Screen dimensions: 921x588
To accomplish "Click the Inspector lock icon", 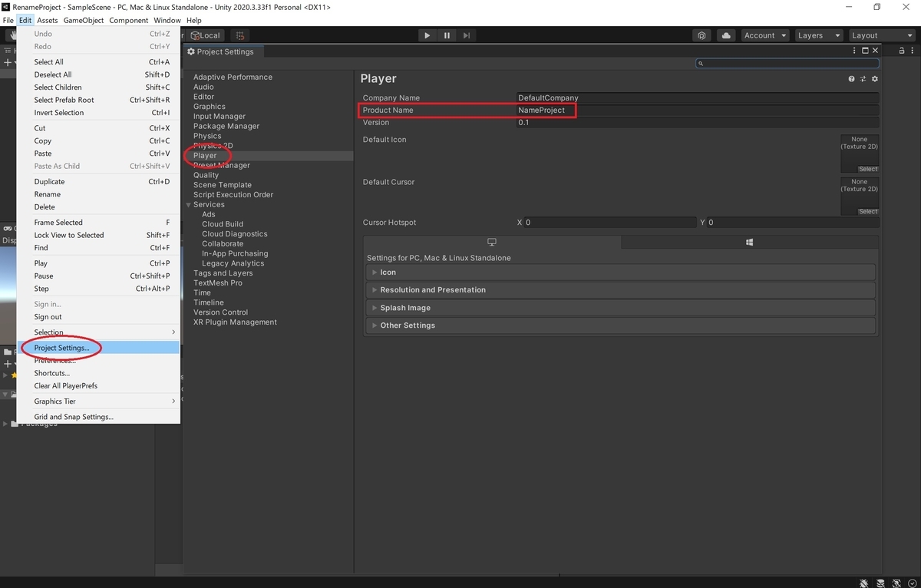I will (902, 51).
